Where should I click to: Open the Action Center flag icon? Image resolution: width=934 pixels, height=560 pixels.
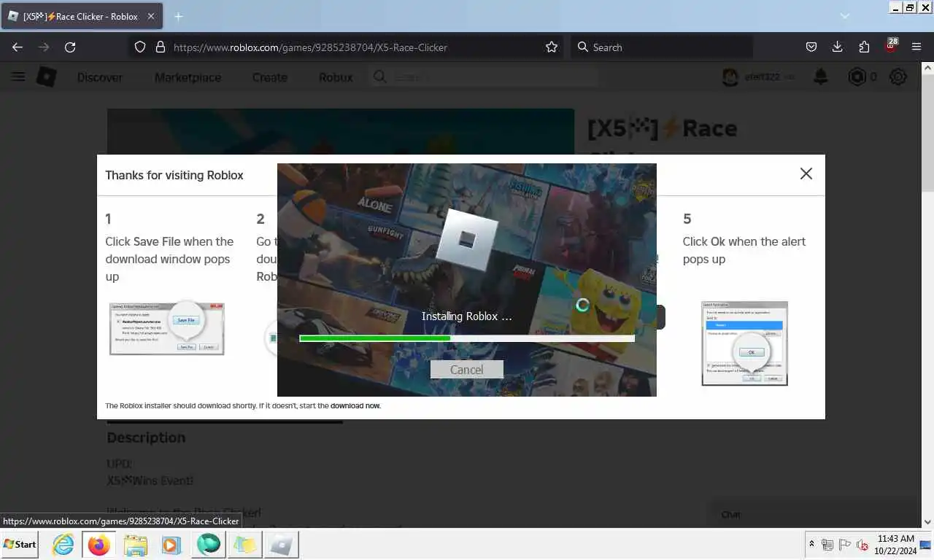tap(844, 545)
